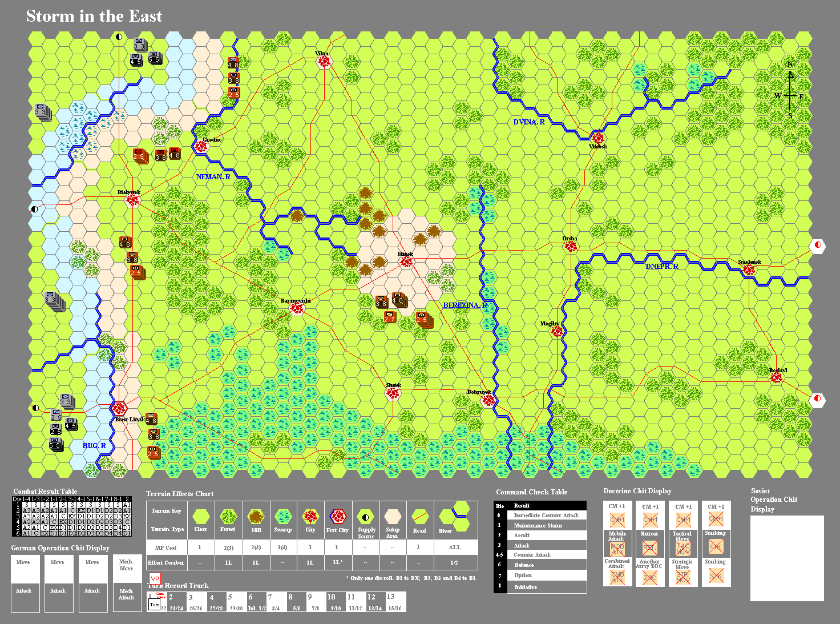Screen dimensions: 840x624
Task: Click the Forest MP Cost cell 2(3)
Action: point(228,547)
